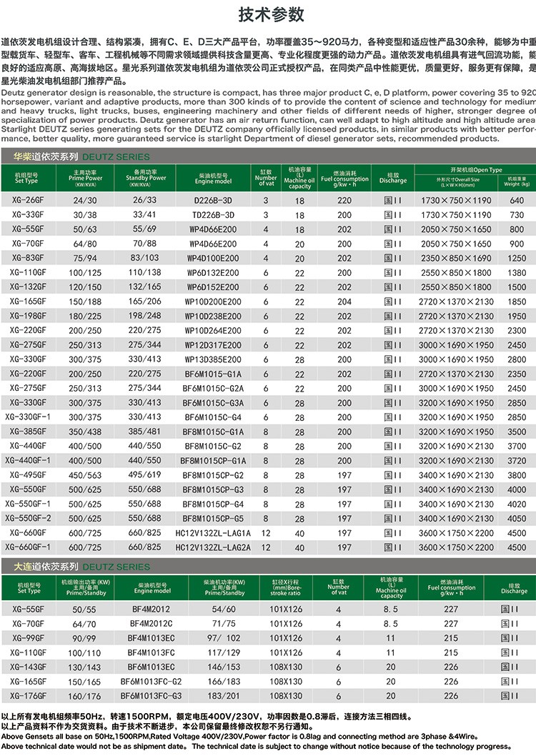This screenshot has width=536, height=756.
Task: Select the D226B-3D engine model cell
Action: click(213, 201)
